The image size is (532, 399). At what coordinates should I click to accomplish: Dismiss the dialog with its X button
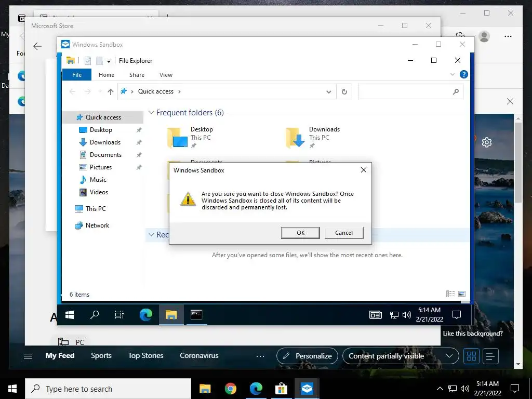(x=363, y=170)
